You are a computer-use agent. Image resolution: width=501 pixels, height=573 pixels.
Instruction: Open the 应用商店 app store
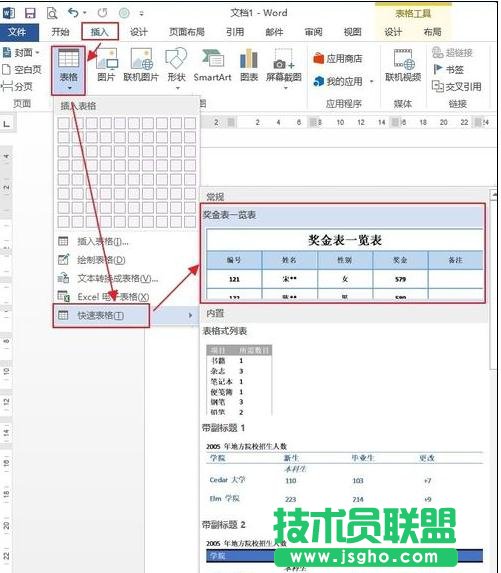point(338,58)
